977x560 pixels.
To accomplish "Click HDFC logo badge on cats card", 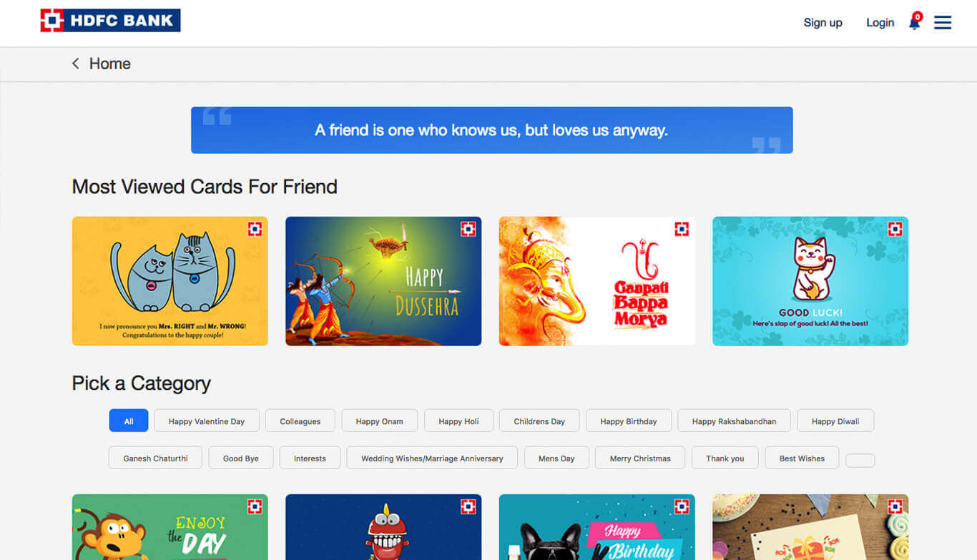I will click(255, 230).
